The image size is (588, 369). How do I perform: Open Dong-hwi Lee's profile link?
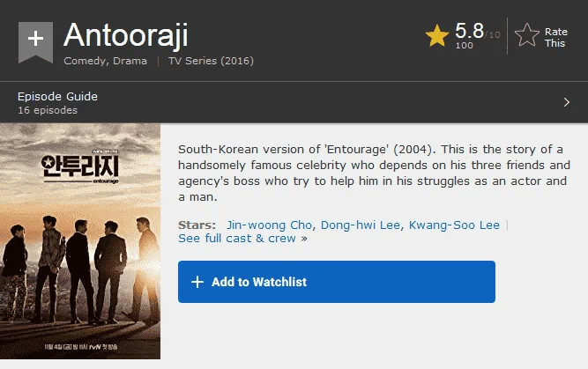click(360, 225)
